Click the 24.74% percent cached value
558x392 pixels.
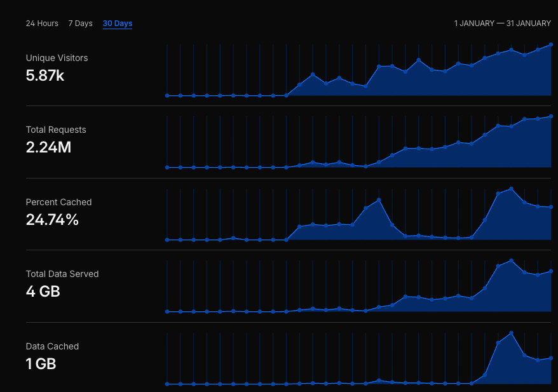(x=52, y=220)
